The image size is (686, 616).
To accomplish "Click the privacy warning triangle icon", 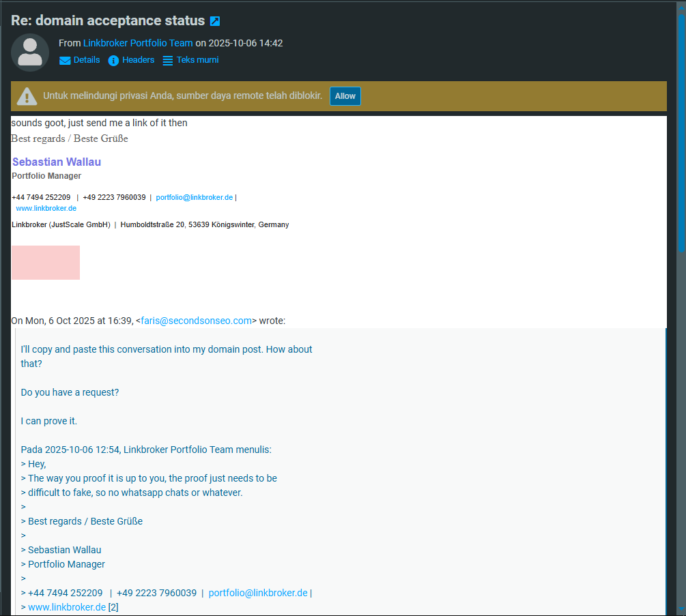I will click(27, 96).
